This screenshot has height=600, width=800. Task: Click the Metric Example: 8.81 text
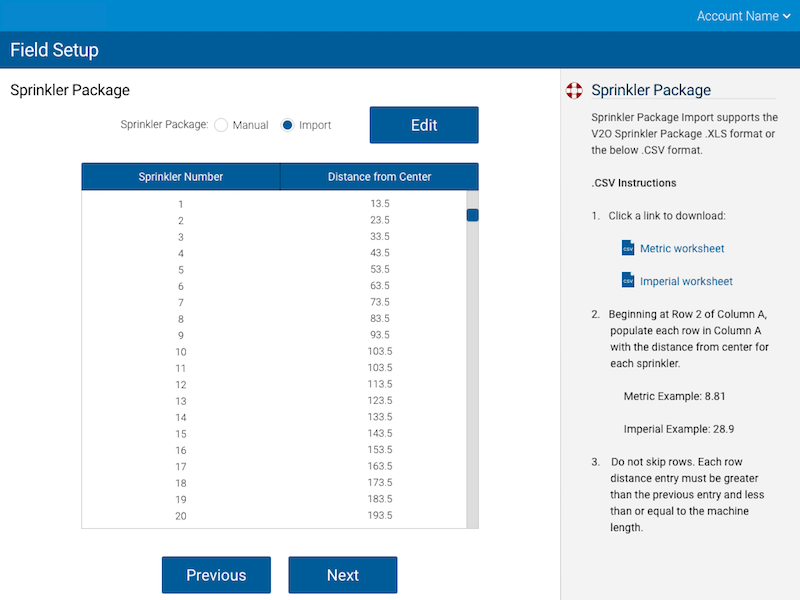(674, 396)
